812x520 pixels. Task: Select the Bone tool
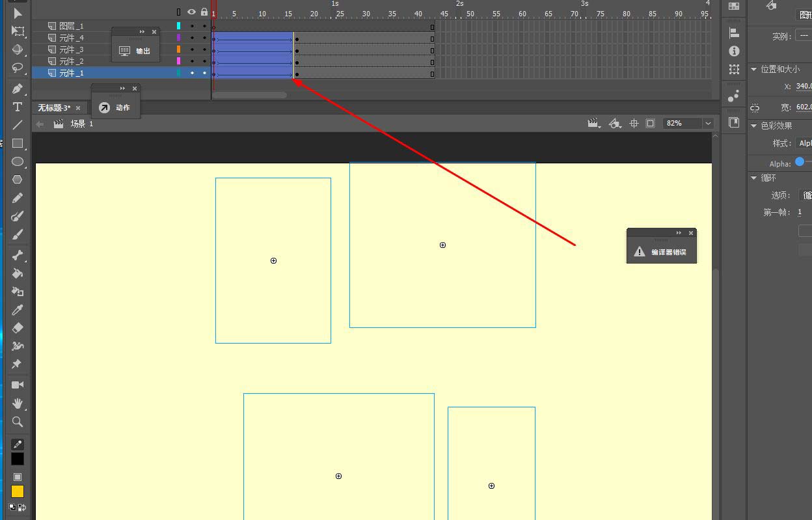[x=18, y=255]
